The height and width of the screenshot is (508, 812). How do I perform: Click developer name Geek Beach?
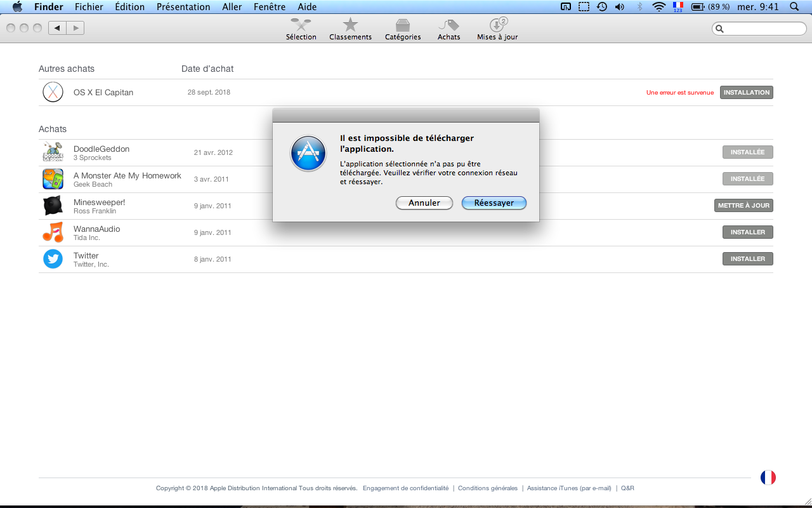coord(93,184)
